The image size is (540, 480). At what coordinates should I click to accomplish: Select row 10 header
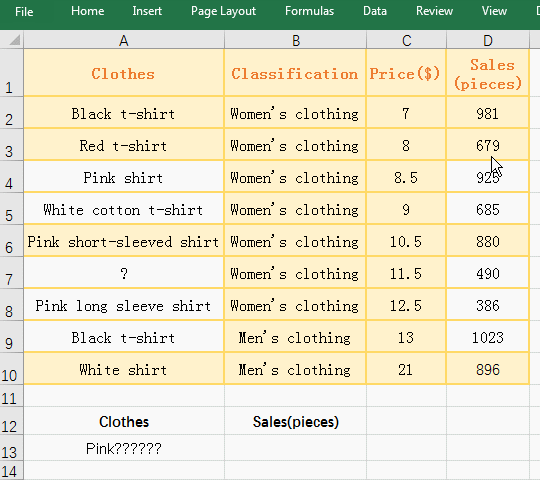coord(11,368)
